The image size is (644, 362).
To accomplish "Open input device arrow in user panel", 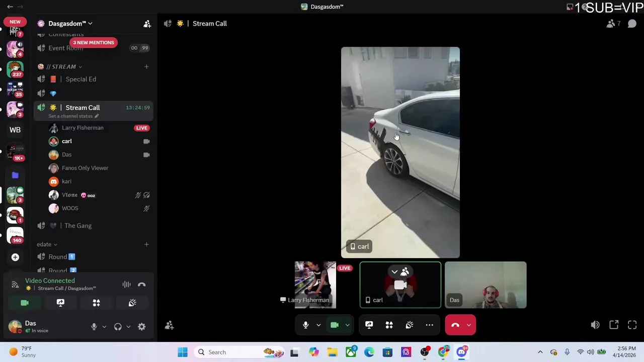I will [x=104, y=327].
